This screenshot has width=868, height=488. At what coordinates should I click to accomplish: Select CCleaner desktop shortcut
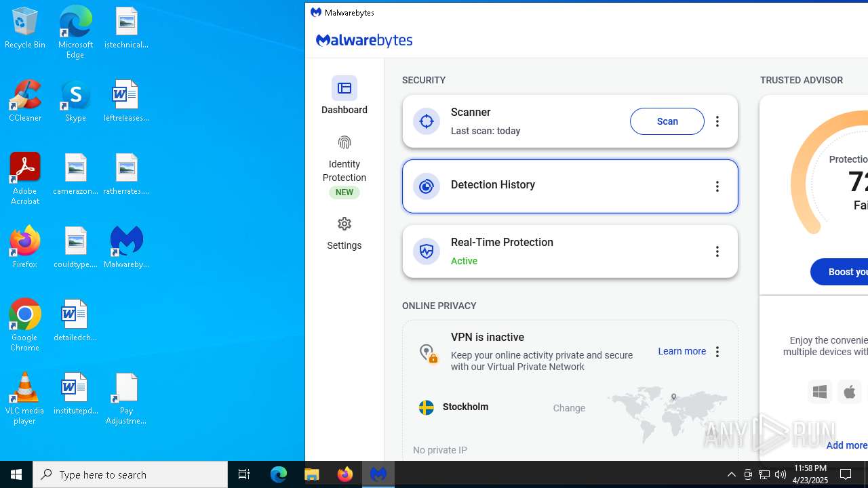(x=25, y=101)
